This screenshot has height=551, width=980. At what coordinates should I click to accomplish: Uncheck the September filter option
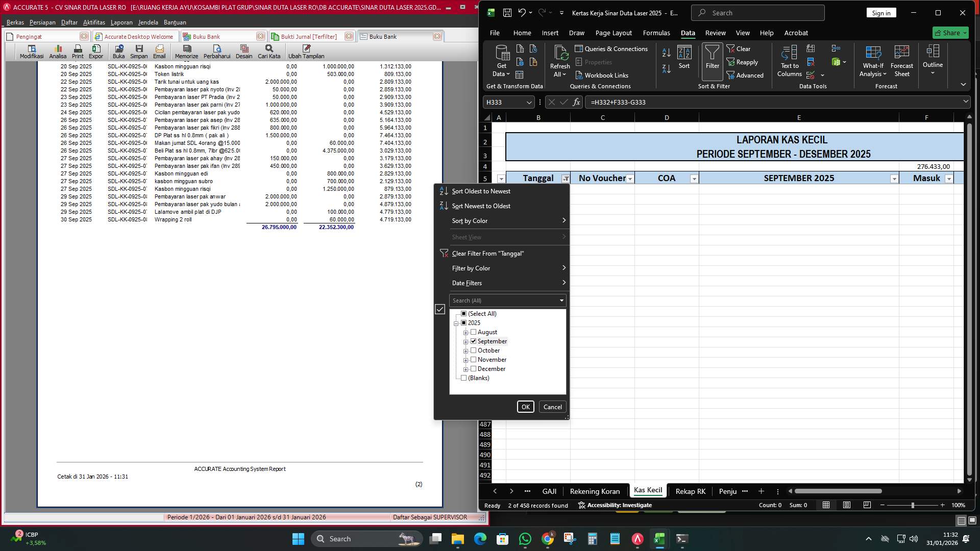coord(474,341)
